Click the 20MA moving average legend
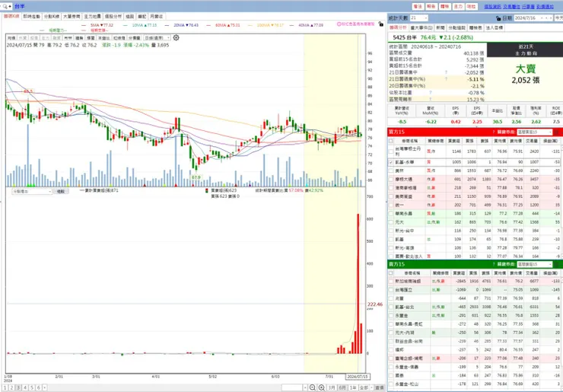 [186, 25]
